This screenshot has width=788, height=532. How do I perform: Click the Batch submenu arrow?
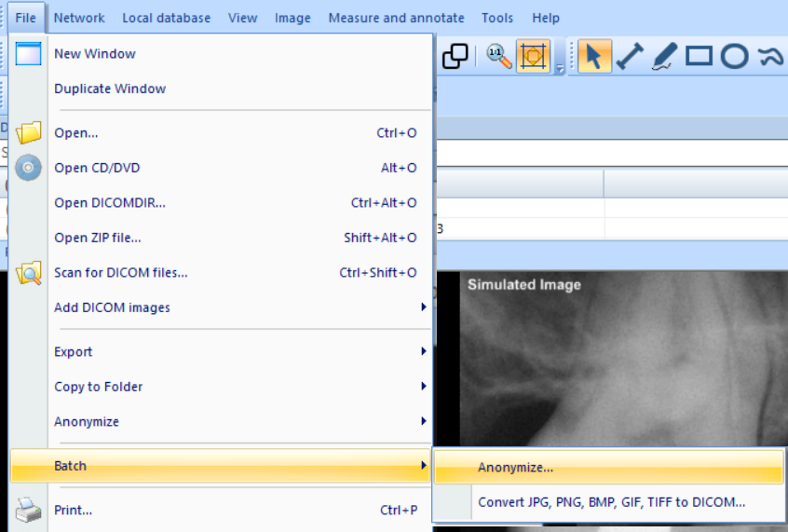tap(424, 466)
